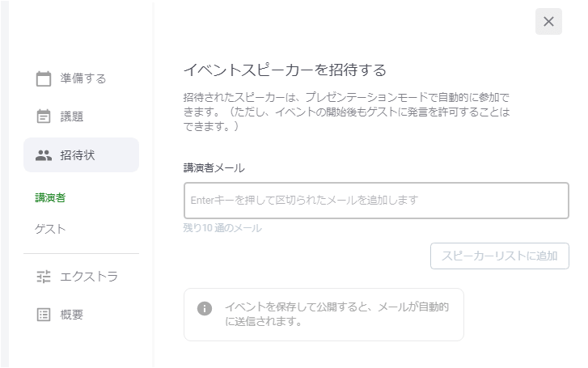The image size is (588, 368).
Task: Click the 残り10通のメール counter text
Action: coord(222,228)
